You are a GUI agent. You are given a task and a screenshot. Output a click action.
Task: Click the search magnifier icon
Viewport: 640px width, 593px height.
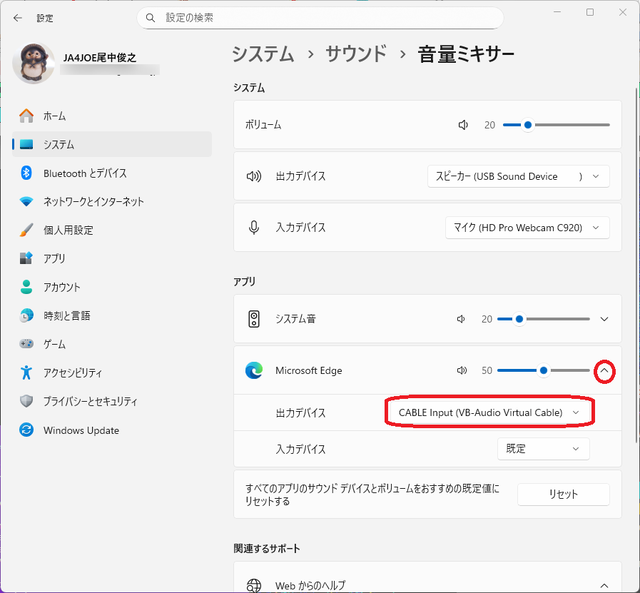(150, 18)
